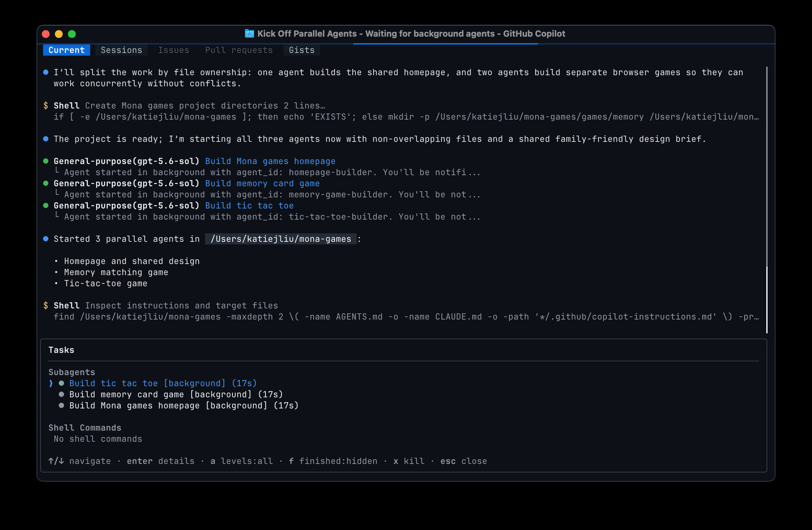
Task: Click the /Users/katiejliu/mona-games path chip
Action: point(281,239)
